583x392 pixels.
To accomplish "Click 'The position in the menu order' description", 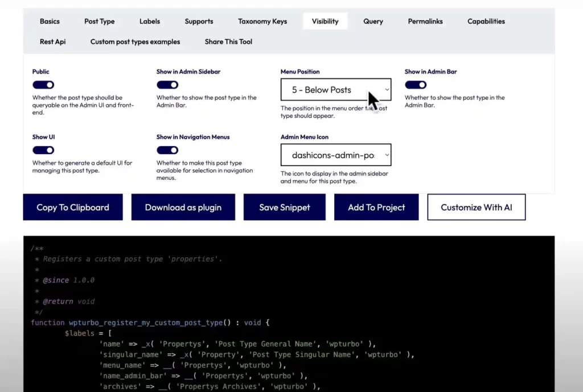I will [x=334, y=112].
